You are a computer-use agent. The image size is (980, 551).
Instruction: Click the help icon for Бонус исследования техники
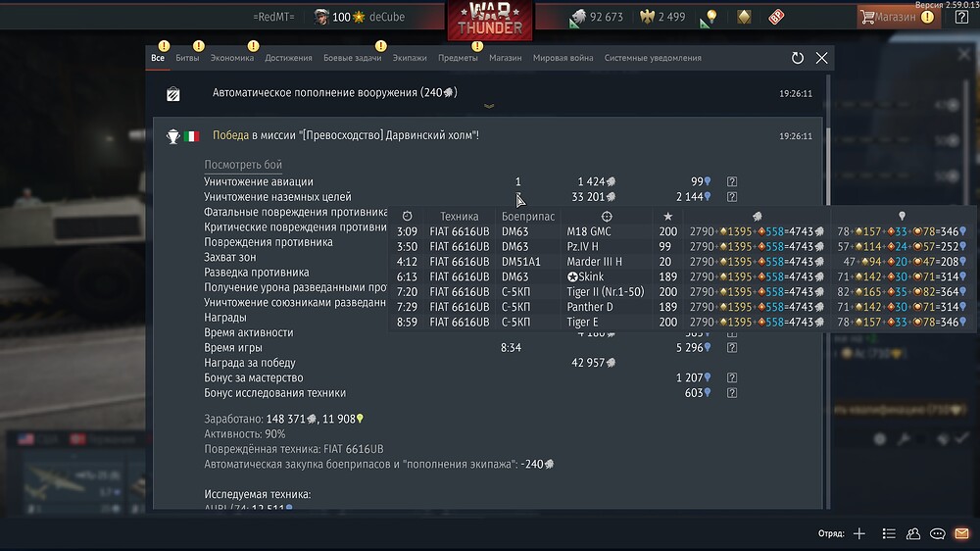pos(732,393)
